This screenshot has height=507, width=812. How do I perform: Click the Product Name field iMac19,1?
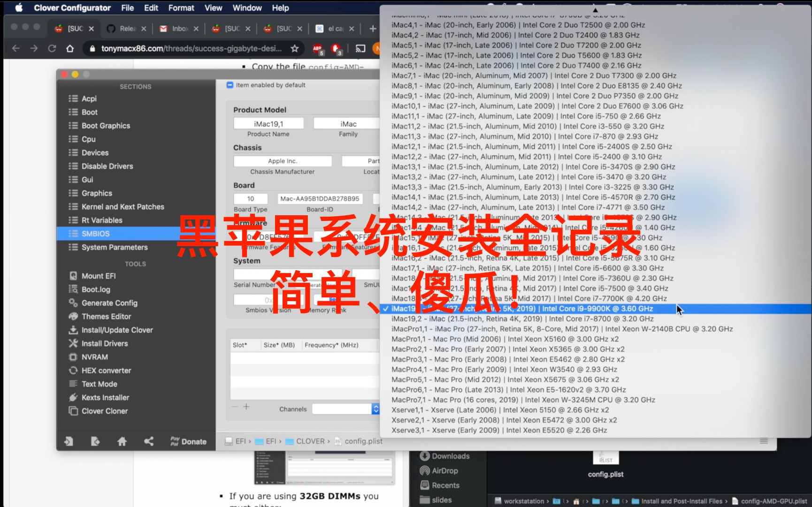coord(268,124)
